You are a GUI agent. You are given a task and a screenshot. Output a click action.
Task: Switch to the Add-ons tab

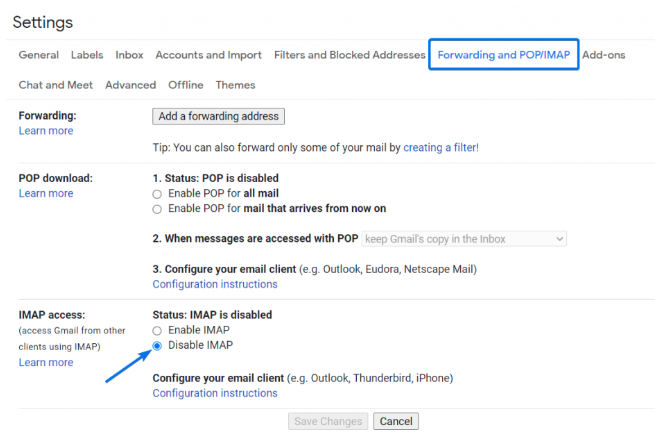point(604,55)
